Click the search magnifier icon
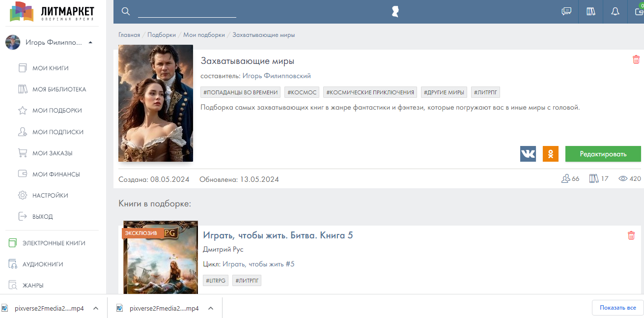 126,11
